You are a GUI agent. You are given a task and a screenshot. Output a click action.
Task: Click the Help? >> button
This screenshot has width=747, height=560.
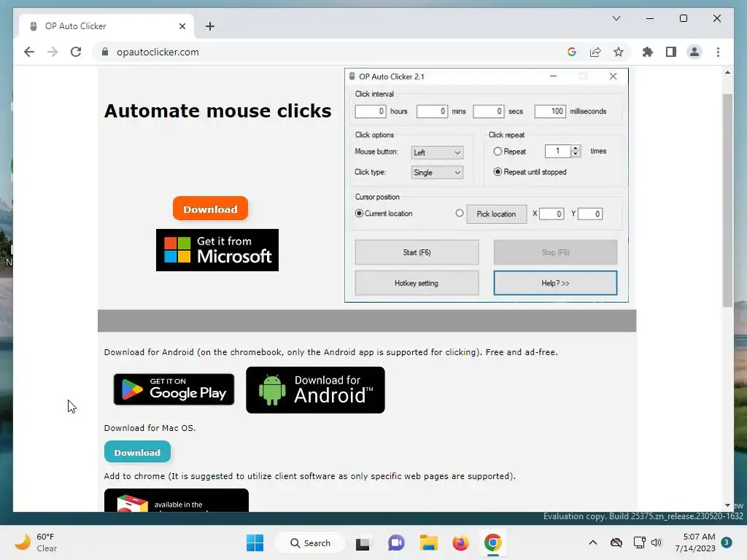click(555, 283)
